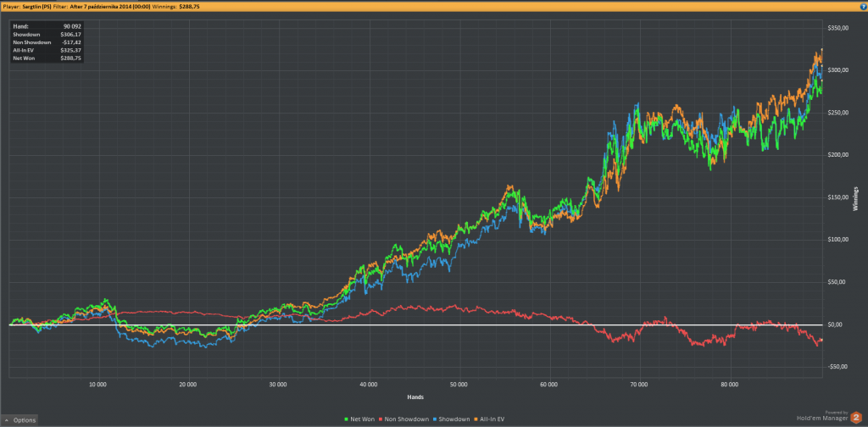Click the Showdown $306,17 stat row
The width and height of the screenshot is (868, 427).
[47, 34]
